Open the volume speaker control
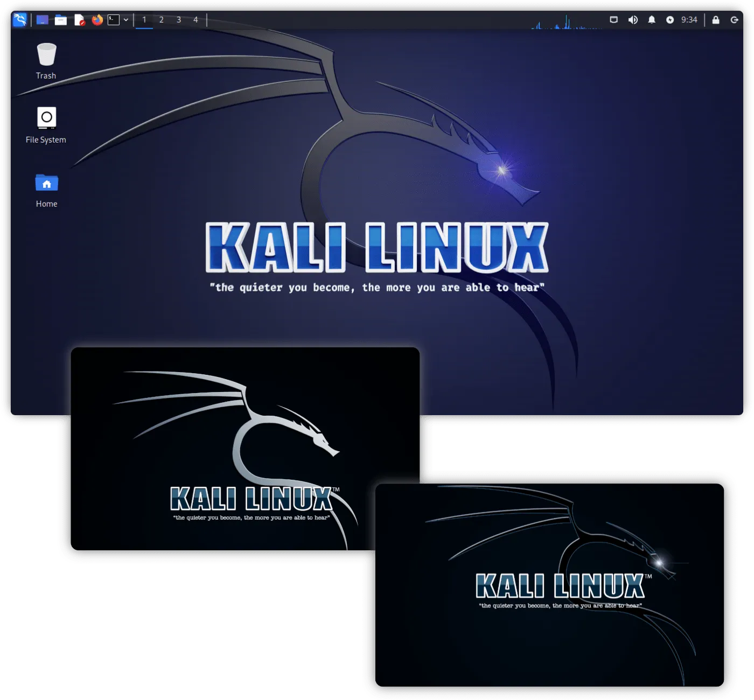This screenshot has width=754, height=700. [x=633, y=20]
